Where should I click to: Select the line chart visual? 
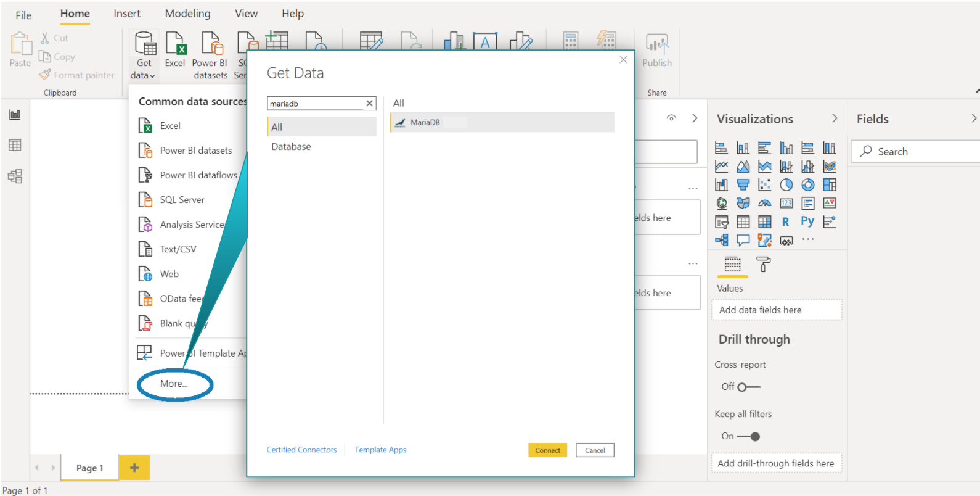pyautogui.click(x=721, y=167)
